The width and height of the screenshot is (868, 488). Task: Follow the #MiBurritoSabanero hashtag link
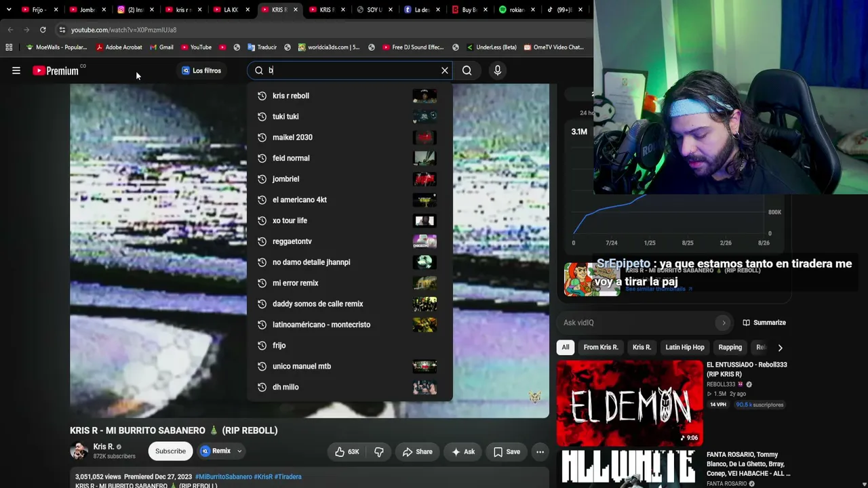point(223,476)
